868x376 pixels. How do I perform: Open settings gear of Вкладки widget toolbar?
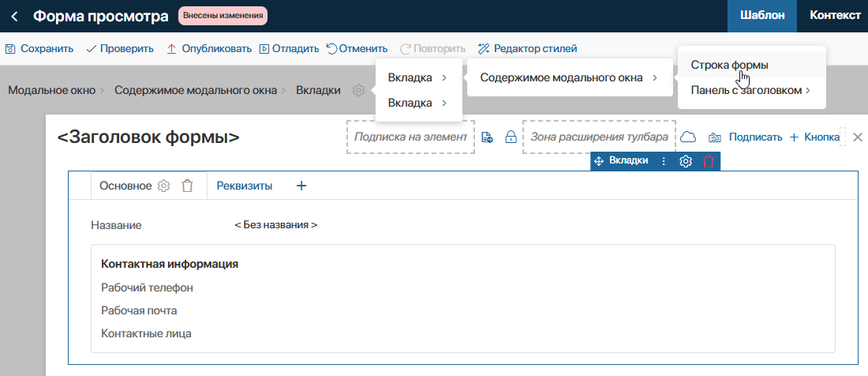pyautogui.click(x=686, y=161)
